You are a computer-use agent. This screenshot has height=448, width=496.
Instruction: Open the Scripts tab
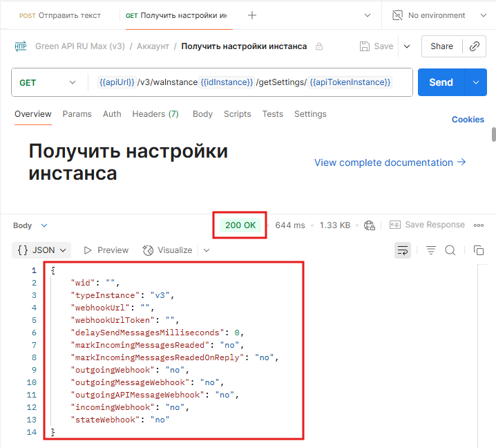tap(237, 114)
